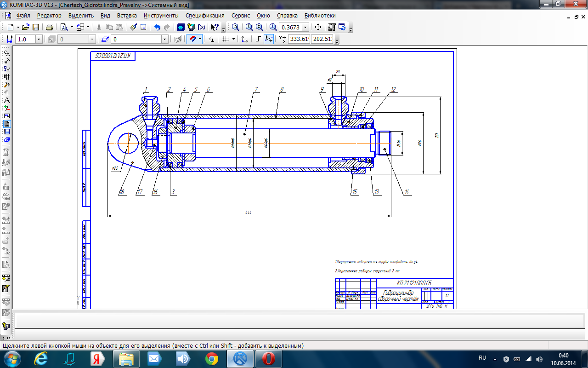Open Google Chrome from taskbar

[x=212, y=359]
